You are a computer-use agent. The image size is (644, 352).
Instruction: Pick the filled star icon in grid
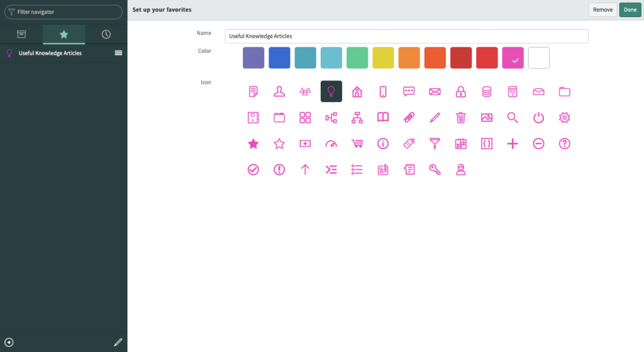coord(253,144)
